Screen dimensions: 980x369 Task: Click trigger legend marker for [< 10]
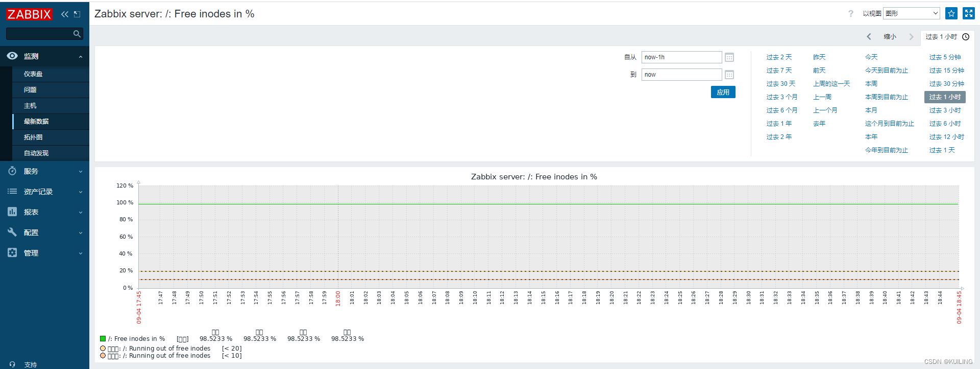coord(103,356)
